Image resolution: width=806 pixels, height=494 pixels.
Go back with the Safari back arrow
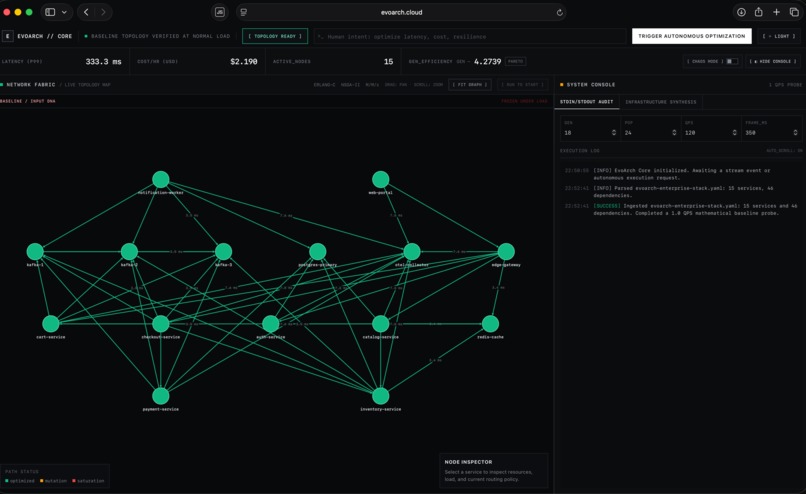pyautogui.click(x=86, y=12)
